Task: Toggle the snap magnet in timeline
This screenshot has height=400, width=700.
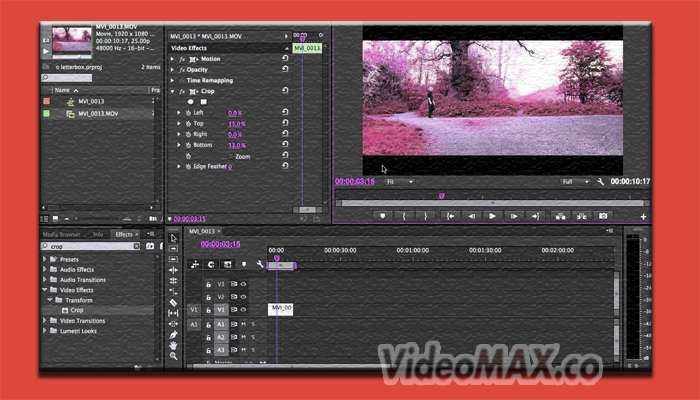Action: (211, 264)
